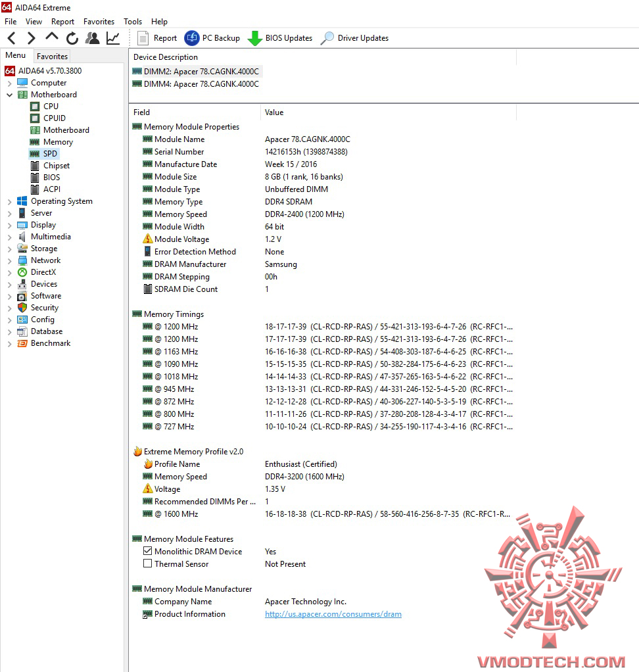Toggle Thermal Sensor checkbox
The height and width of the screenshot is (672, 639).
[147, 563]
